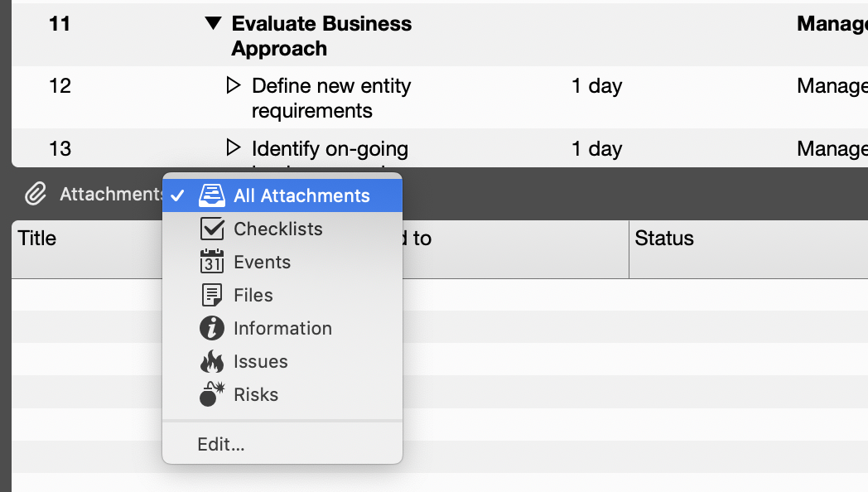Click the 1 day duration of task 13
This screenshot has height=492, width=868.
pos(596,149)
